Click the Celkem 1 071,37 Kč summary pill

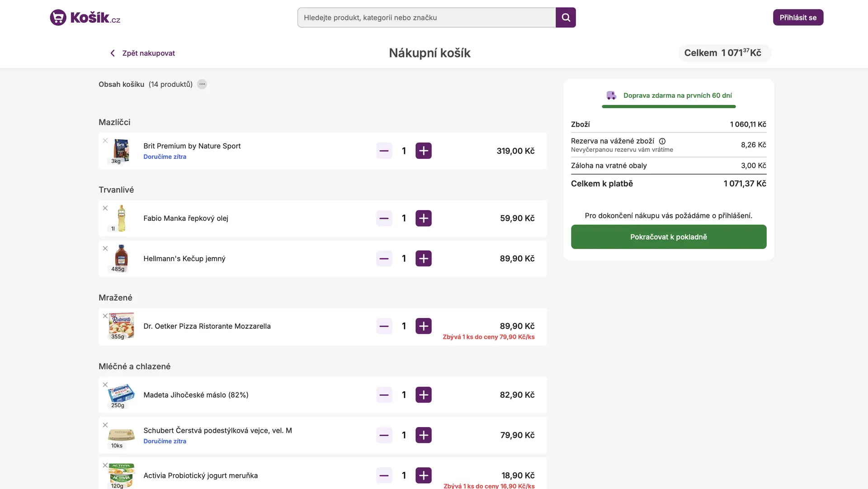point(724,53)
